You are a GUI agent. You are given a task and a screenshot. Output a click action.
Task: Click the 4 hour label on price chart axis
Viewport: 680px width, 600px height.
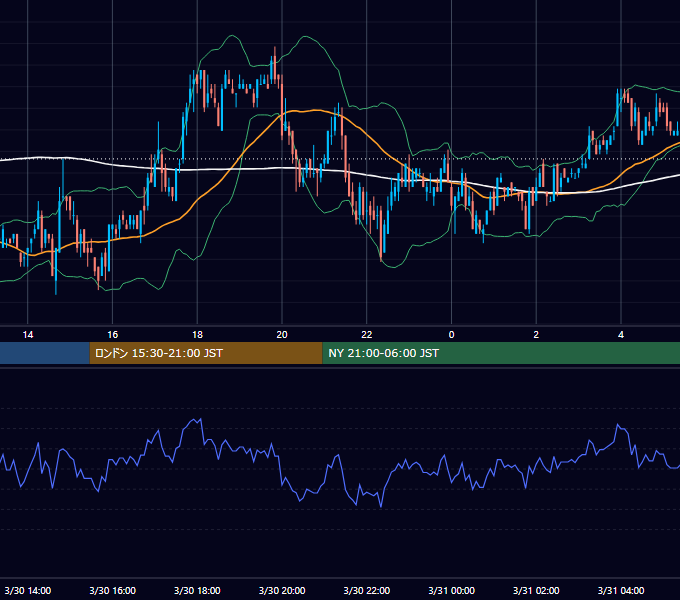(x=621, y=335)
